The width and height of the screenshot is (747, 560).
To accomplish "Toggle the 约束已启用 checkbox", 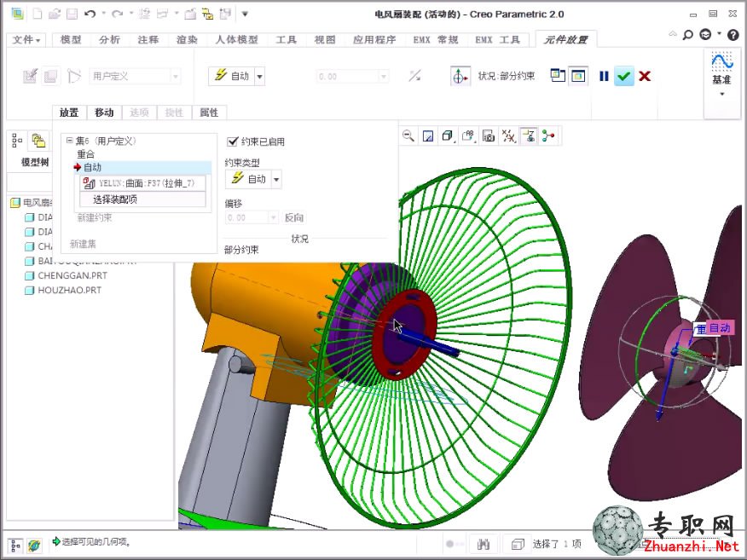I will click(x=233, y=141).
